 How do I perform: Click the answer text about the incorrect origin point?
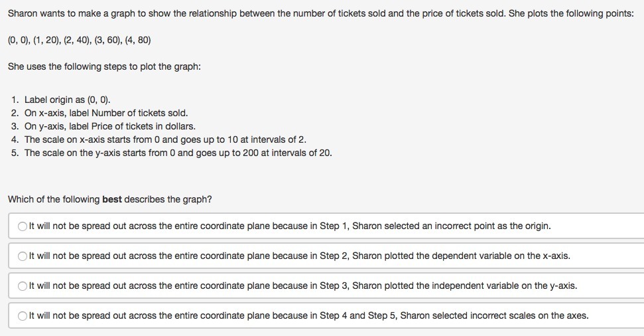(290, 226)
